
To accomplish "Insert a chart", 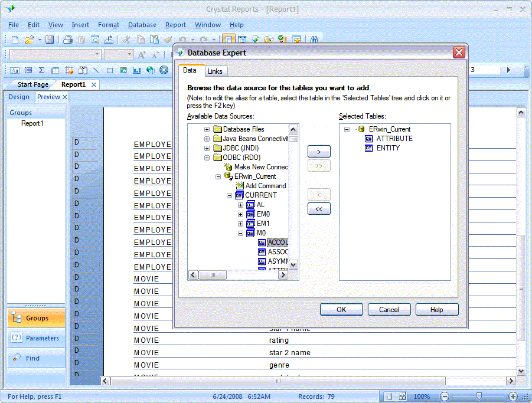I will (x=137, y=70).
